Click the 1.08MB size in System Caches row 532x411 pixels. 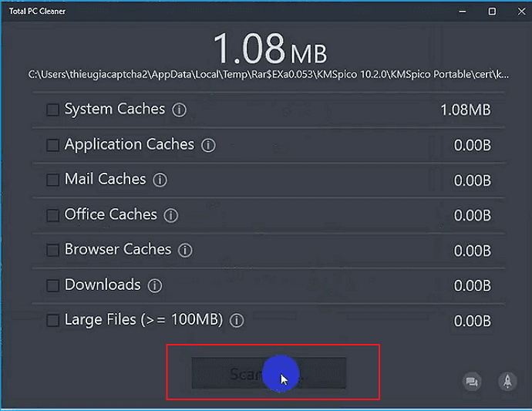(x=466, y=110)
